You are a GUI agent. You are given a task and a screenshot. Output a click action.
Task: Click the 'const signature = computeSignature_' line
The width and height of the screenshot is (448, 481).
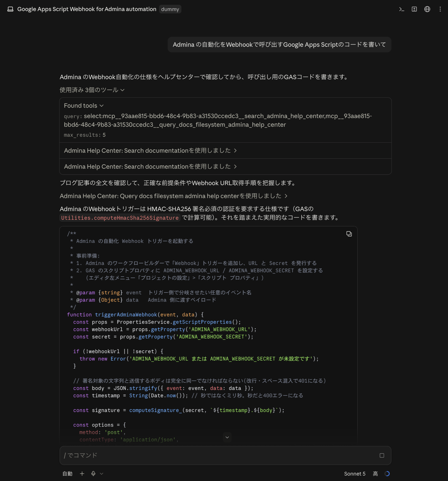179,410
